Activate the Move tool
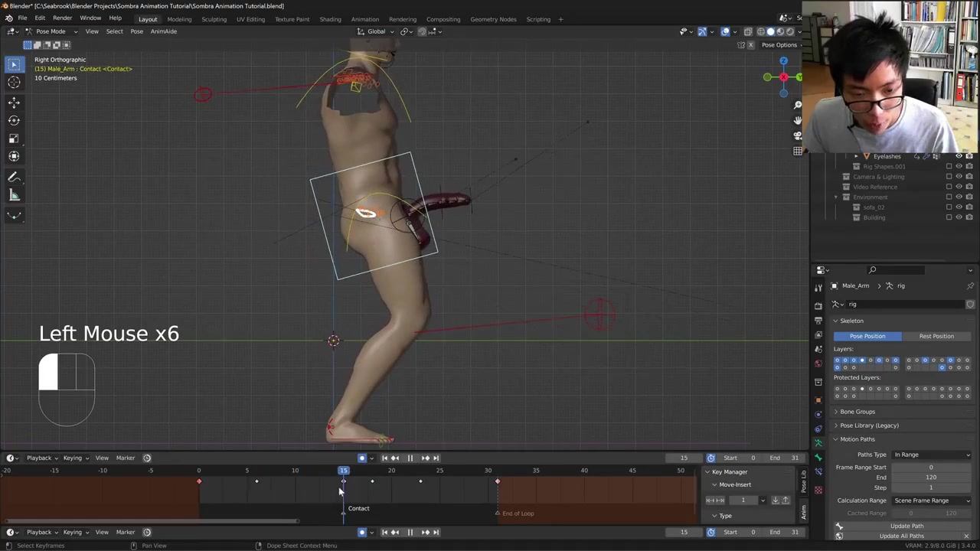Screen dimensions: 980x551 pyautogui.click(x=14, y=102)
